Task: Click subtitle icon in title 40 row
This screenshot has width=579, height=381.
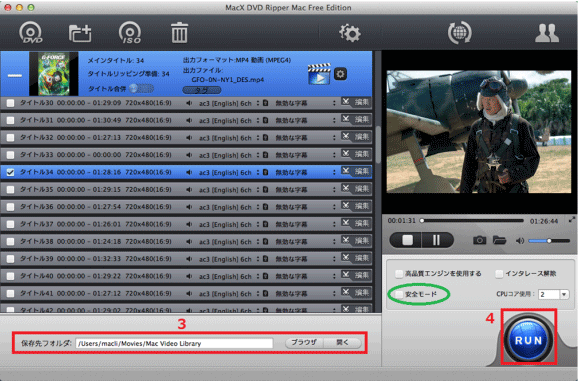Action: pyautogui.click(x=265, y=276)
